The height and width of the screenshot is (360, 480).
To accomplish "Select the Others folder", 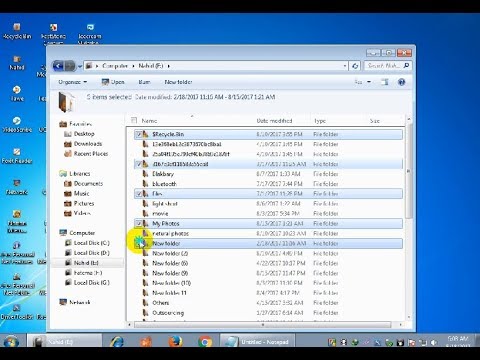I will point(160,303).
